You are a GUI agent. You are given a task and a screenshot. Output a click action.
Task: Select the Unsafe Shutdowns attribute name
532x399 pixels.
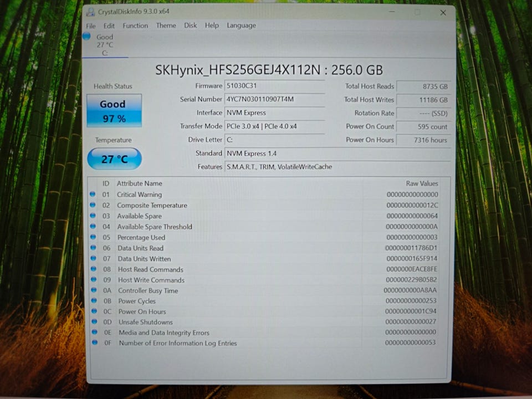(146, 322)
